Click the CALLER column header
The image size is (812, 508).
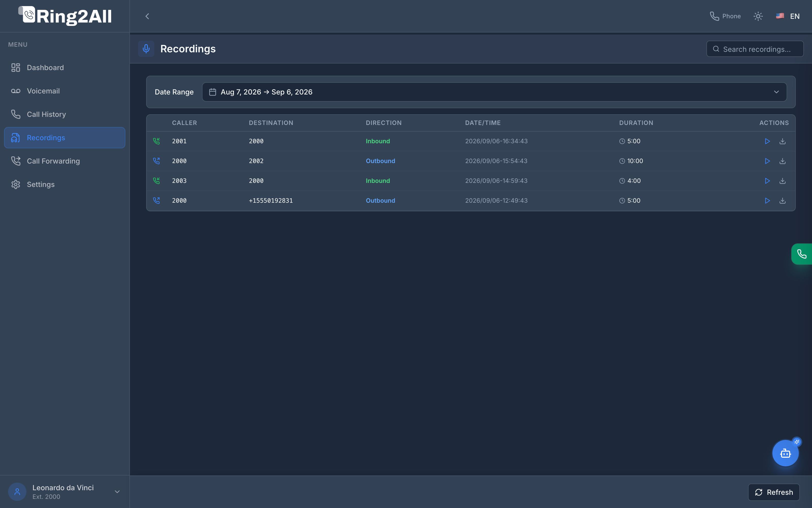pos(184,123)
